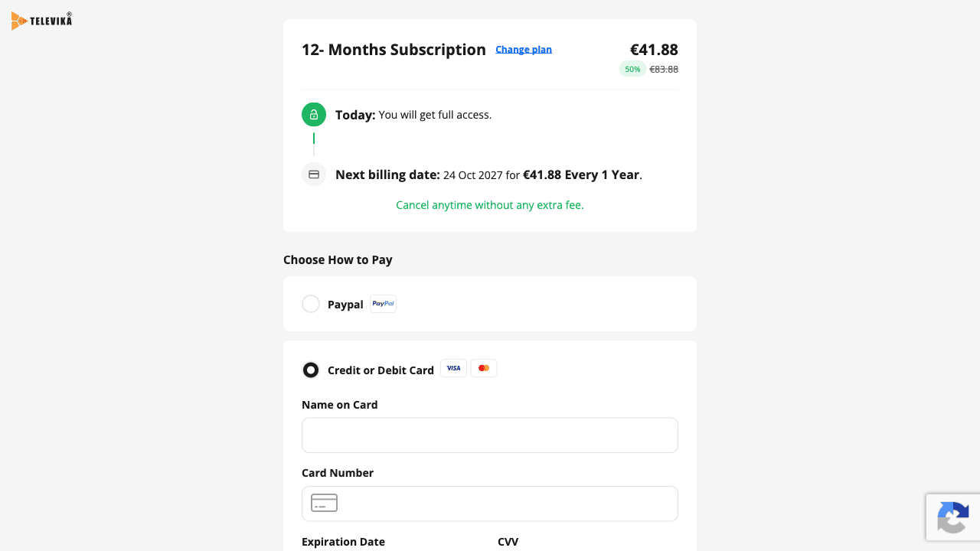
Task: Click Cancel anytime without any extra fee text
Action: tap(490, 205)
